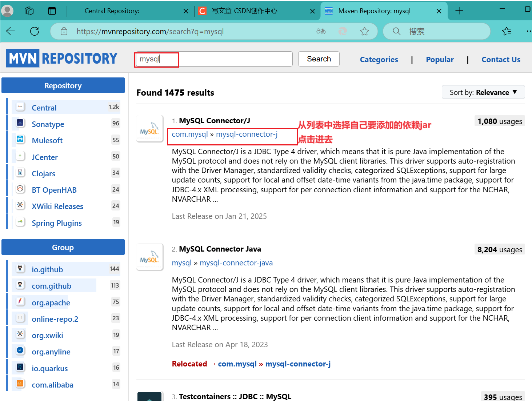Open the browser profile avatar

pos(7,11)
